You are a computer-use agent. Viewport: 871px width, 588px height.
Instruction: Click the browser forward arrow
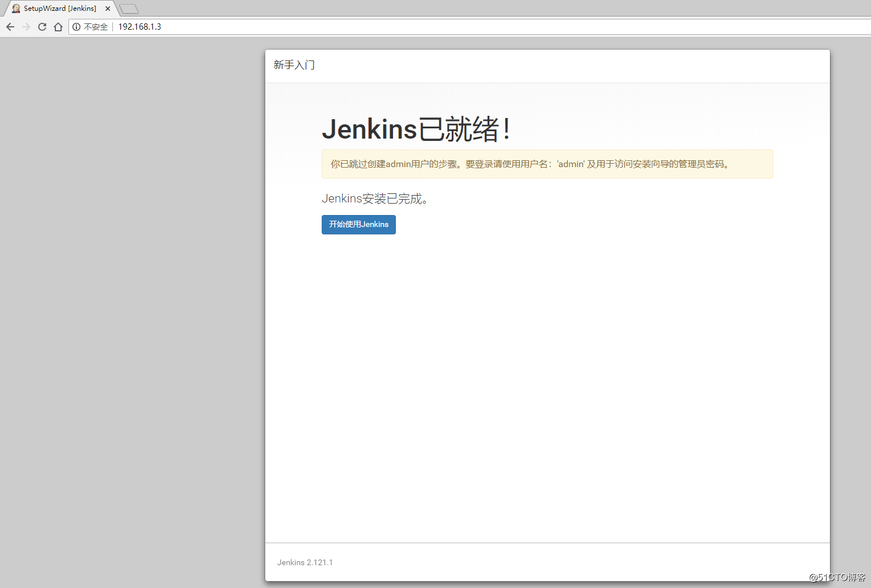[26, 27]
